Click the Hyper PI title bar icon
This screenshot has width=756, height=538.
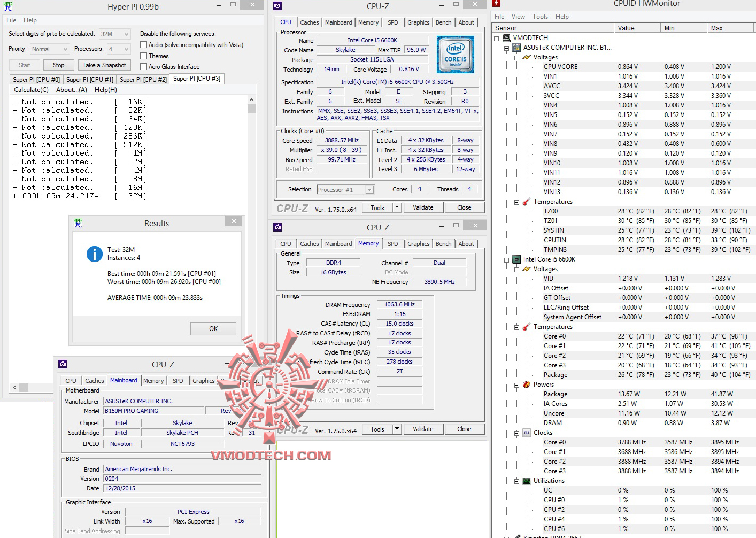(x=8, y=6)
